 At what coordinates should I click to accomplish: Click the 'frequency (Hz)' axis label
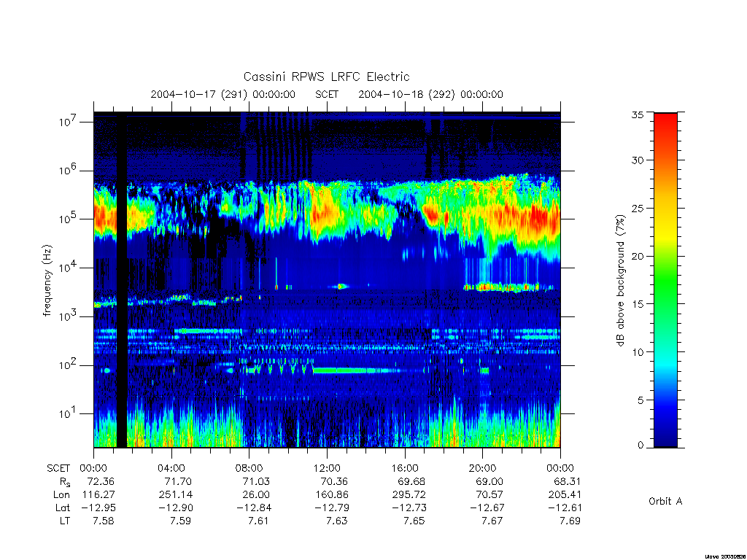point(47,281)
